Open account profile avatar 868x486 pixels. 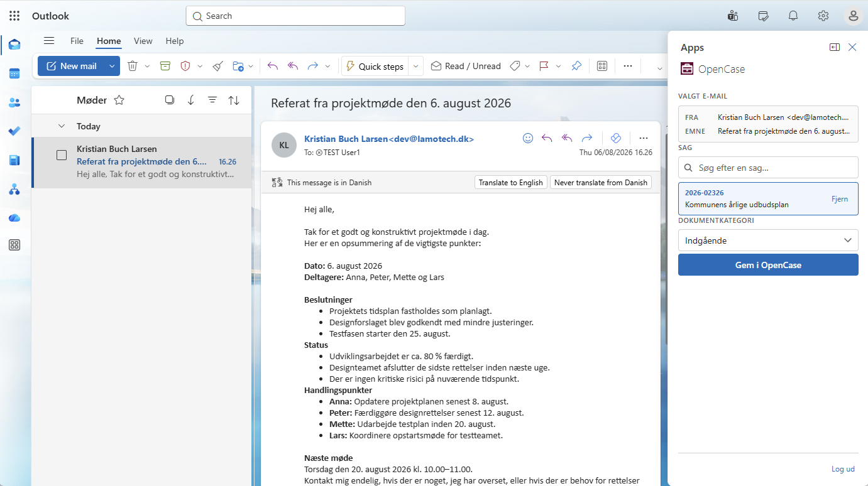tap(853, 16)
